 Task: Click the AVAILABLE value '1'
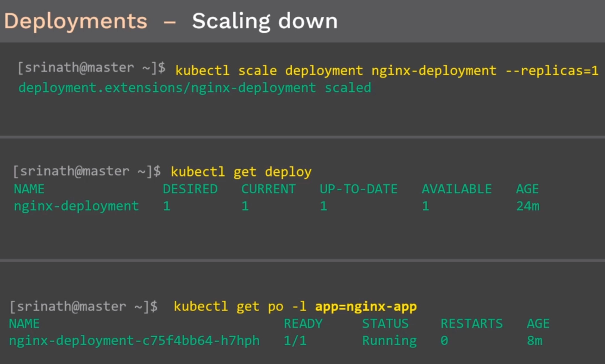pyautogui.click(x=426, y=206)
